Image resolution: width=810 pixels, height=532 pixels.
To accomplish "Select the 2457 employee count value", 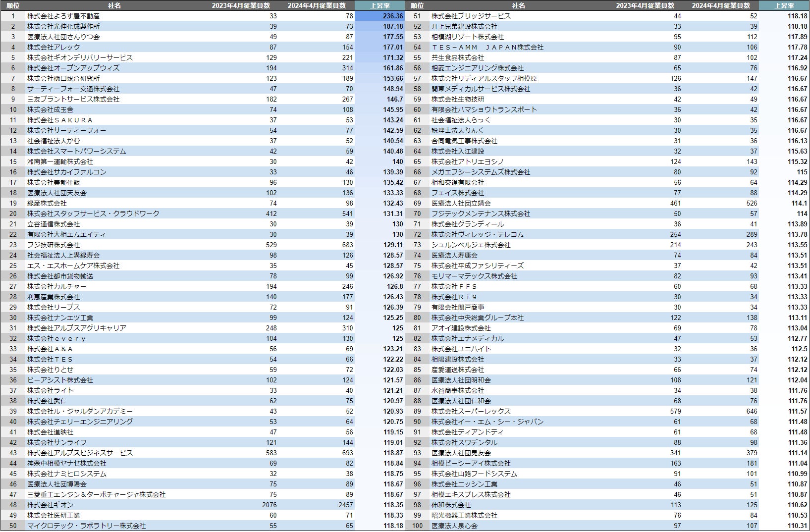I will coord(346,505).
